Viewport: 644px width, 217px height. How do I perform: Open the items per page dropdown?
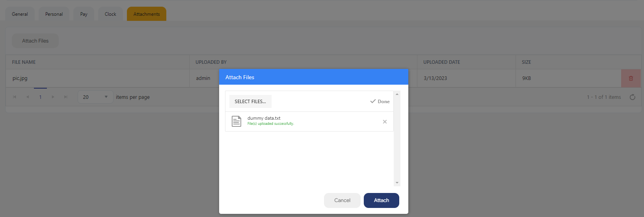pos(95,97)
